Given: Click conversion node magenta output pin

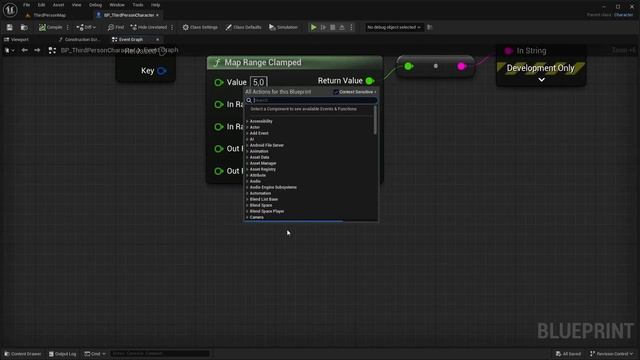Looking at the screenshot, I should point(462,66).
